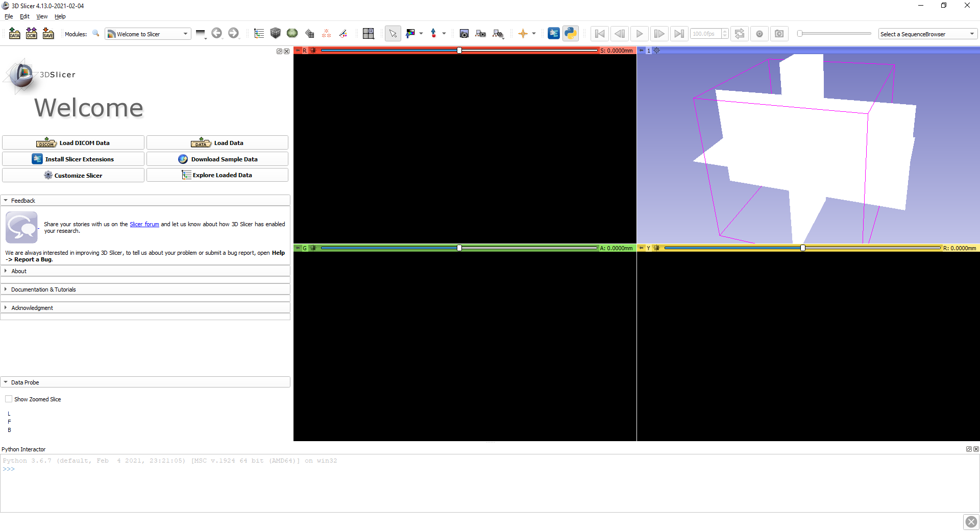Open window/level tool dropdown arrow
The width and height of the screenshot is (980, 531).
(421, 34)
